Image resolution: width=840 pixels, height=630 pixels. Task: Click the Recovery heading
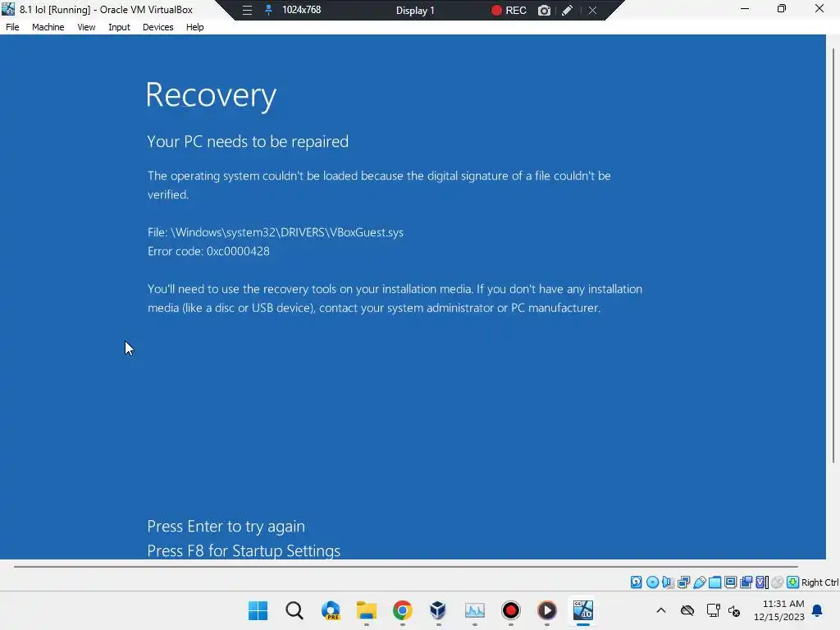[211, 95]
